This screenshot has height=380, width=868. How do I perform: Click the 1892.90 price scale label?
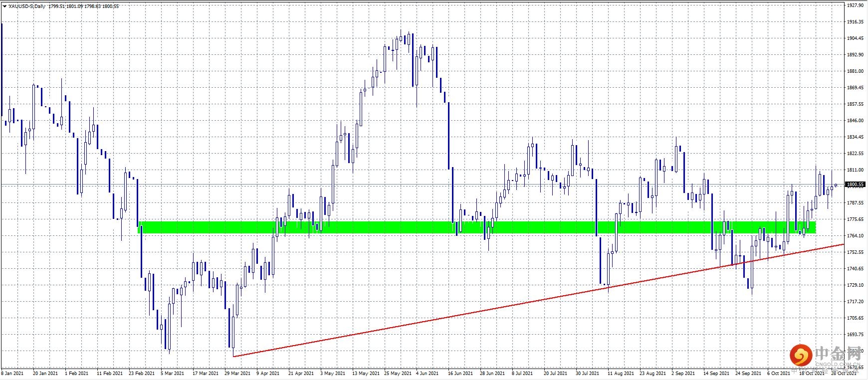click(855, 55)
